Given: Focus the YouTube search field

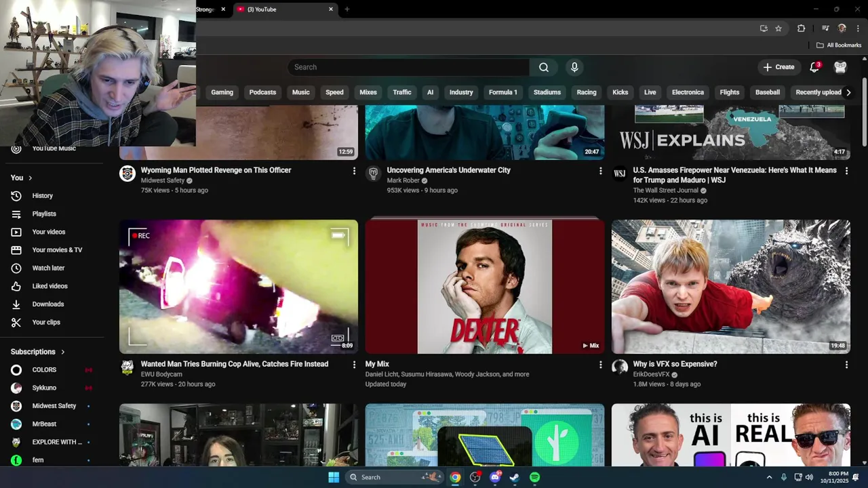Looking at the screenshot, I should [x=408, y=67].
